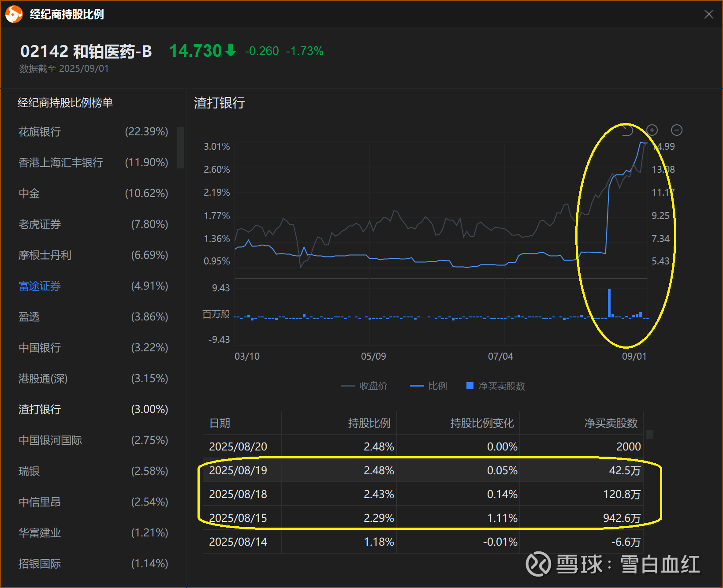
Task: Click the 经纪商持股比例 window title
Action: pyautogui.click(x=67, y=15)
